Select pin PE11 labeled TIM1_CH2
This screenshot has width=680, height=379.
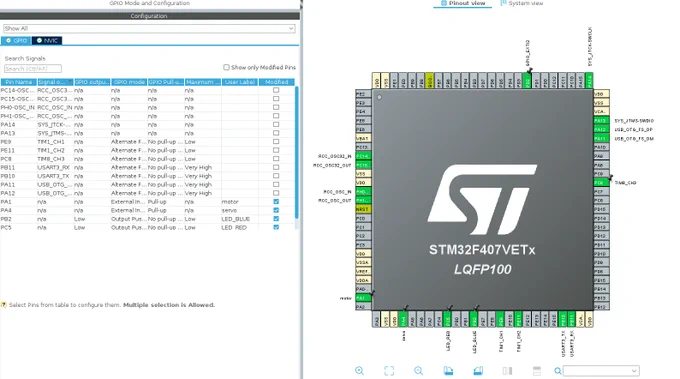(518, 320)
